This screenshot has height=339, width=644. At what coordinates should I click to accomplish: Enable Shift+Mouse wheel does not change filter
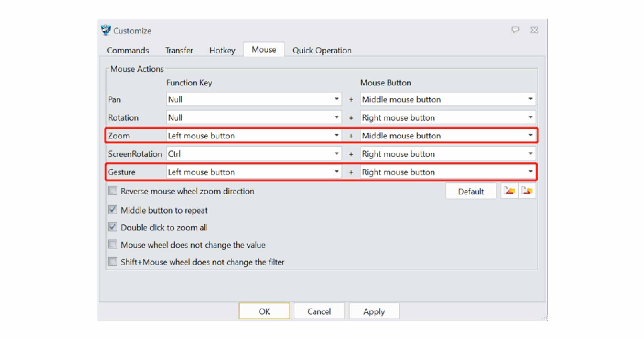pyautogui.click(x=113, y=262)
